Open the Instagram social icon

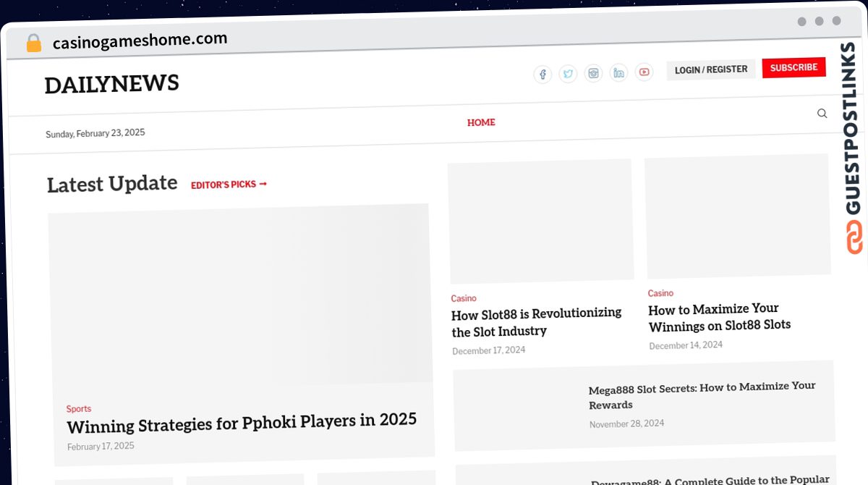pos(593,73)
